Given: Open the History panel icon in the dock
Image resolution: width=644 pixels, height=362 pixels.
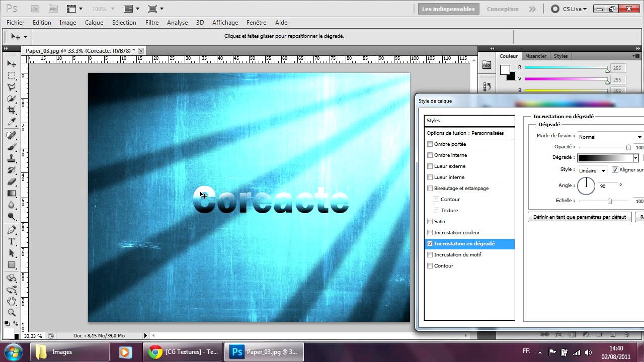Looking at the screenshot, I should [487, 87].
